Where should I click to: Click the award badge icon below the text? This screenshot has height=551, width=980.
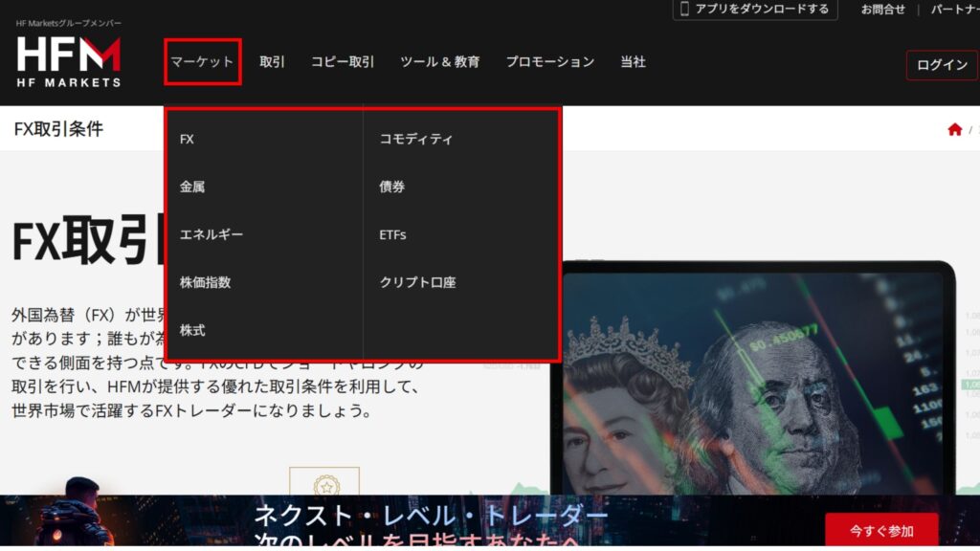(x=324, y=484)
